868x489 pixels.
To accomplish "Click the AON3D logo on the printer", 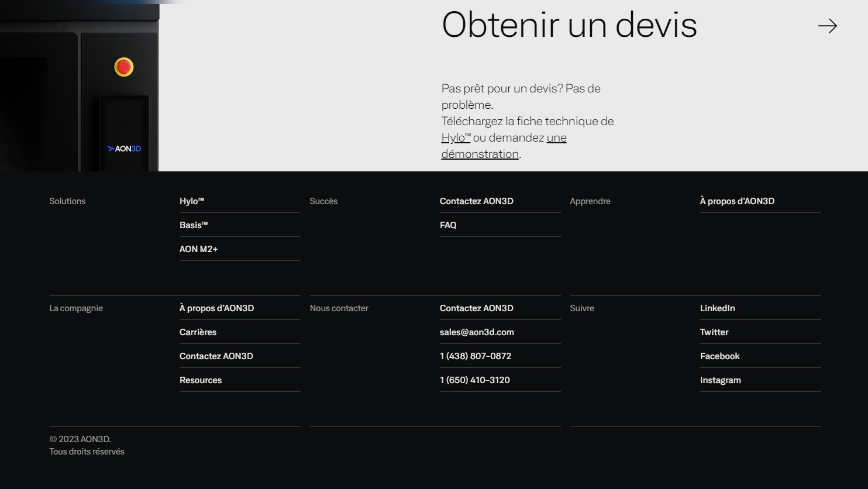I will [124, 149].
